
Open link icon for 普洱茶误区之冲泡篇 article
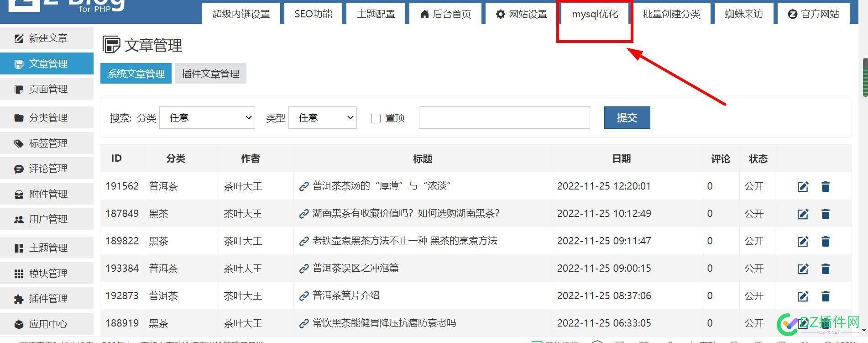coord(304,269)
